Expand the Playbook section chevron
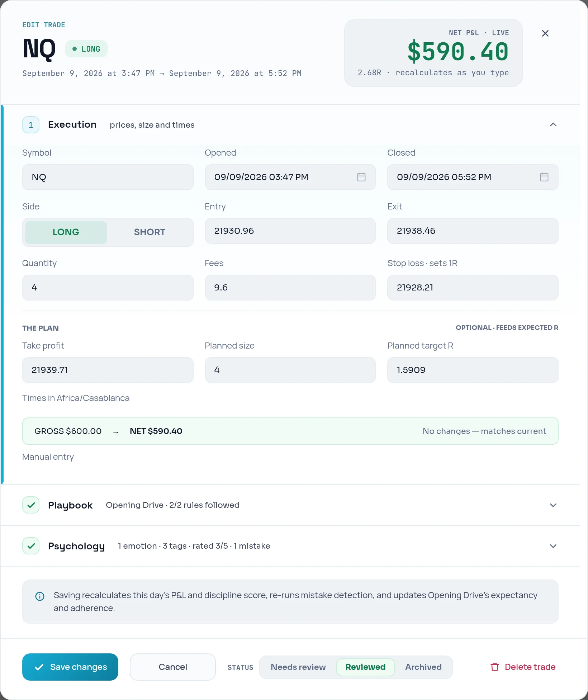 [553, 505]
